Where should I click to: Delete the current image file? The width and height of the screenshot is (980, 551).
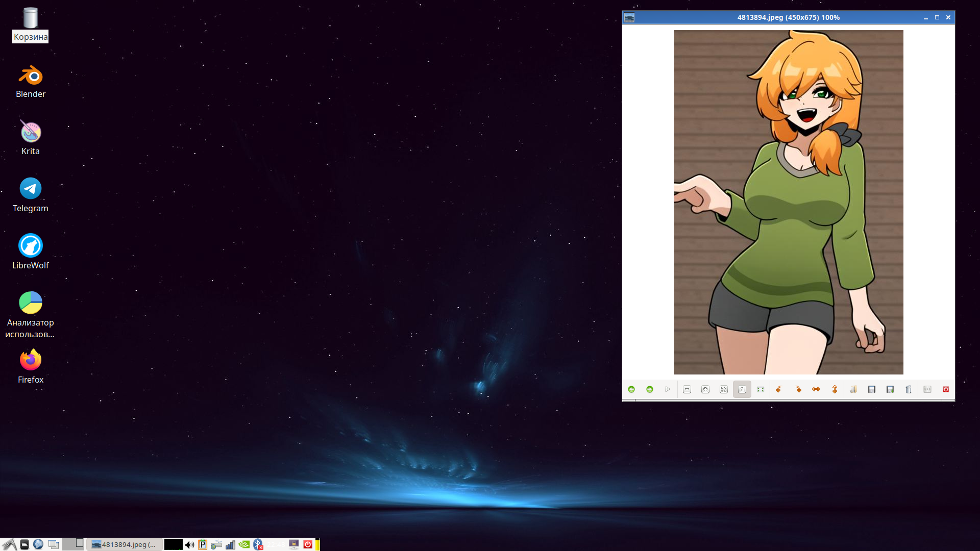coord(909,389)
